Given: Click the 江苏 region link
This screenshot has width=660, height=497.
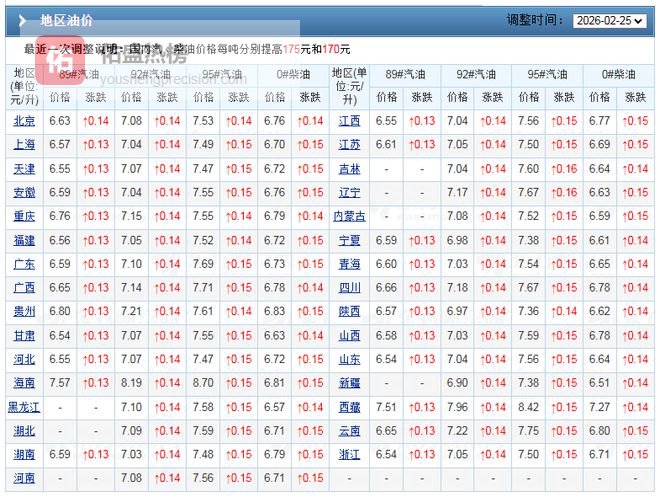Looking at the screenshot, I should pos(349,145).
